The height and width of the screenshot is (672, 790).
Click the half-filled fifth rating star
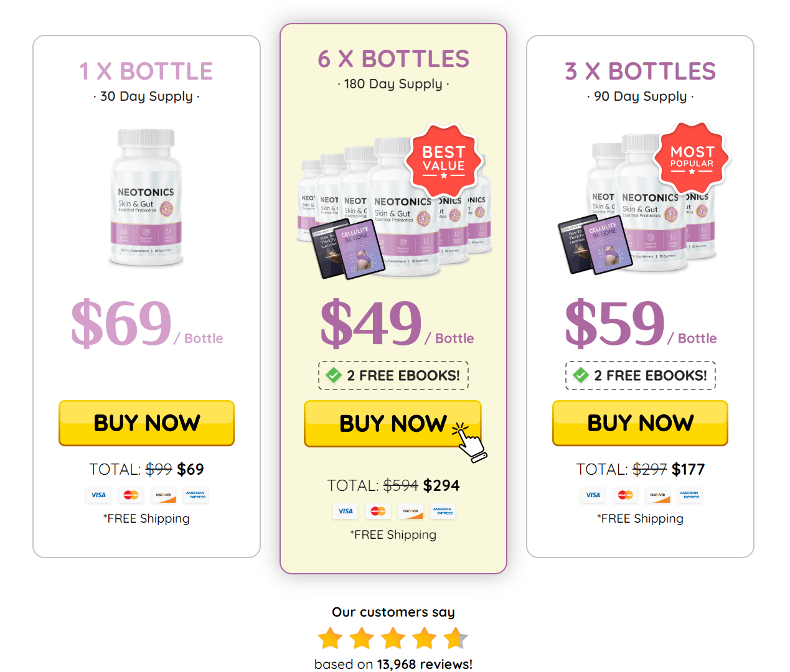click(x=456, y=638)
